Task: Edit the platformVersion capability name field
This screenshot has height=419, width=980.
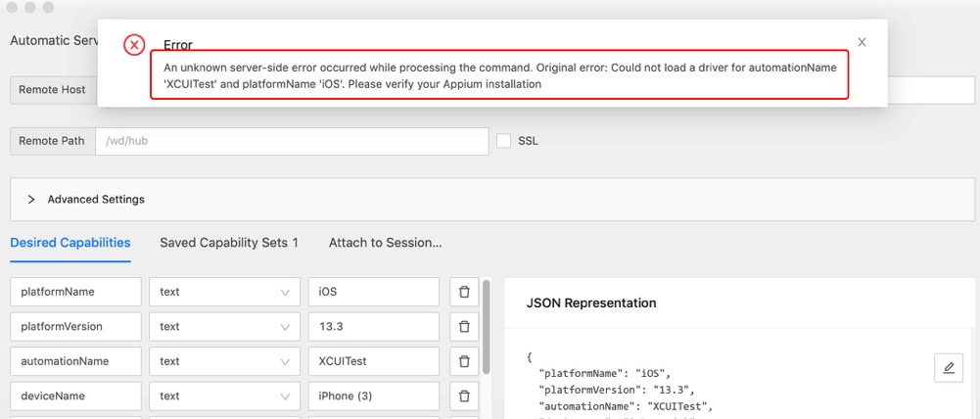Action: point(76,326)
